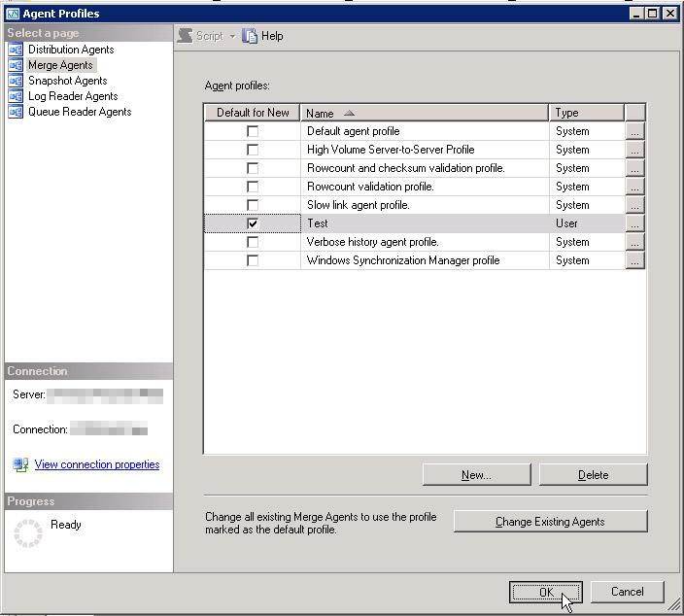The image size is (684, 616).
Task: Select Rowcount validation profile name
Action: (x=370, y=187)
